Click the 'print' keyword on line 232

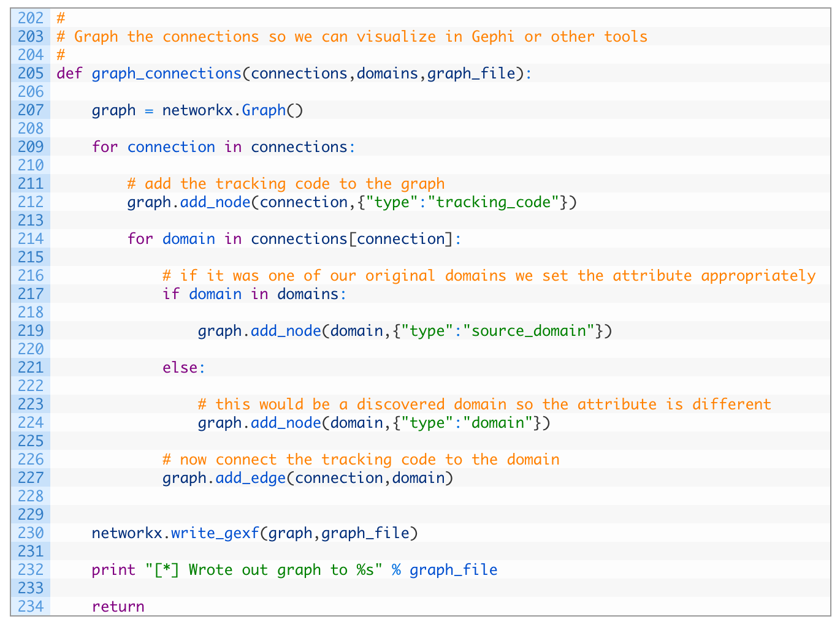(x=113, y=570)
